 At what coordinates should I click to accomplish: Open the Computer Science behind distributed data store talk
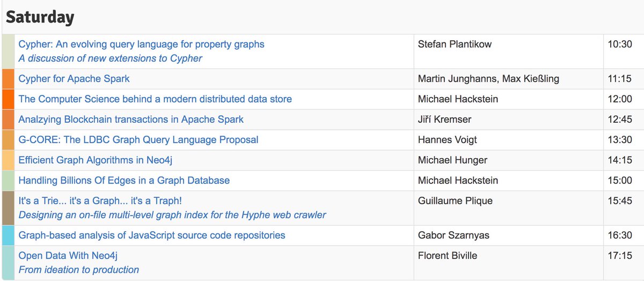point(155,99)
